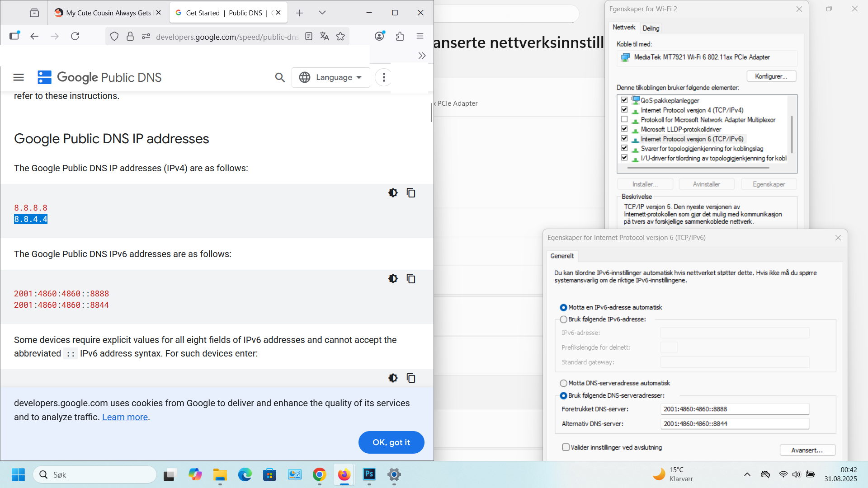This screenshot has height=488, width=868.
Task: Click the Wi-Fi tray icon
Action: 783,474
